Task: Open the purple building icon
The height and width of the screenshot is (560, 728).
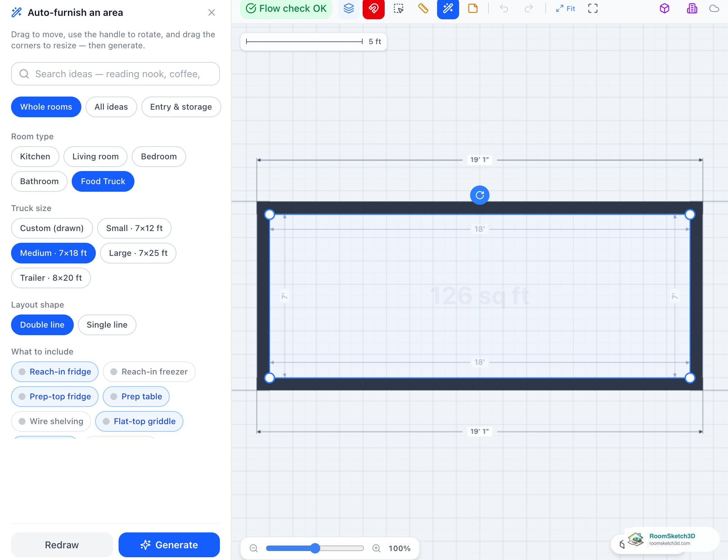Action: [x=692, y=9]
